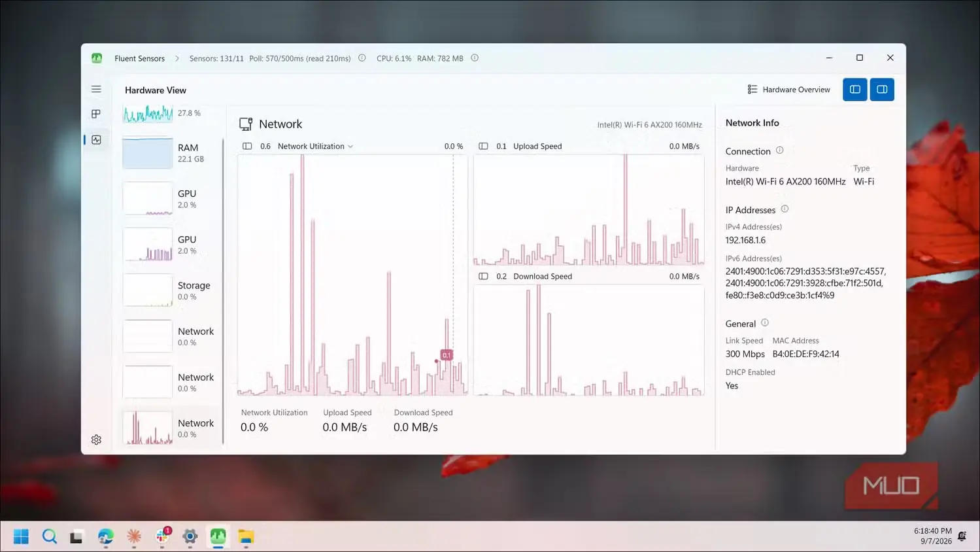980x552 pixels.
Task: Click the Wi-Fi connection type value
Action: pos(864,182)
